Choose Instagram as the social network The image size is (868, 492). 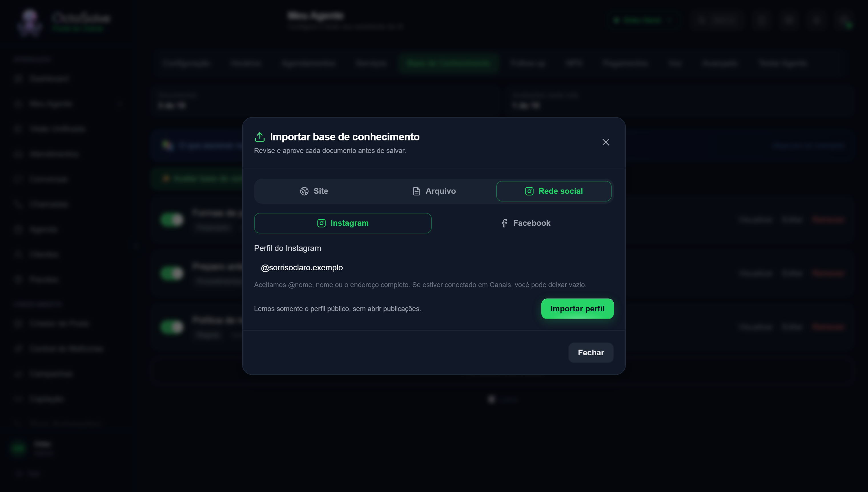tap(343, 223)
